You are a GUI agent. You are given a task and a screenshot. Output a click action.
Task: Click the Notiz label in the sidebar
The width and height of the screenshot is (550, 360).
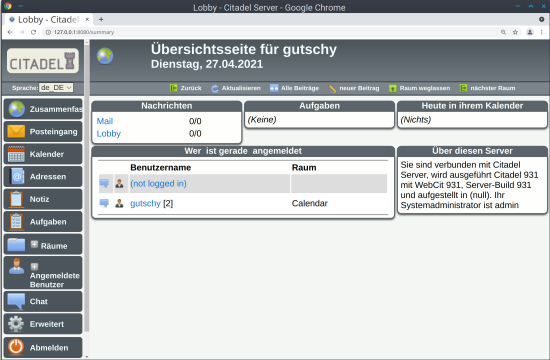pos(39,199)
